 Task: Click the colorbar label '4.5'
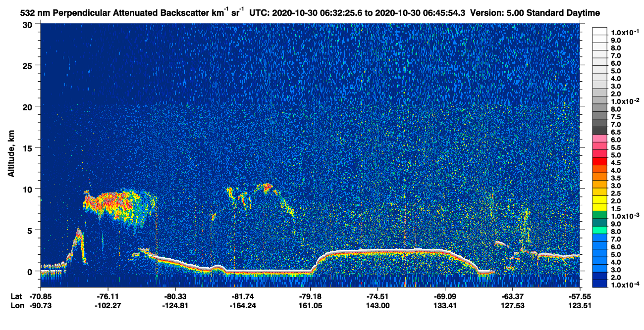[616, 163]
